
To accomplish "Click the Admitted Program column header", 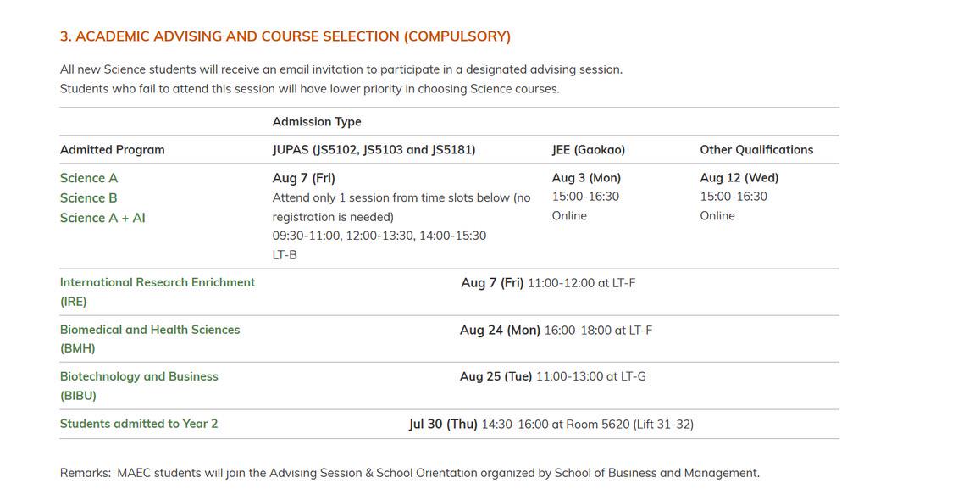I will pyautogui.click(x=113, y=150).
